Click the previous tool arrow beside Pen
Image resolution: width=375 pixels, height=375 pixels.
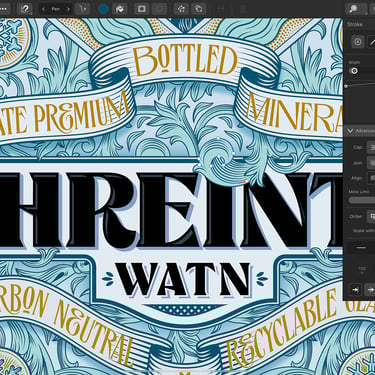(43, 9)
